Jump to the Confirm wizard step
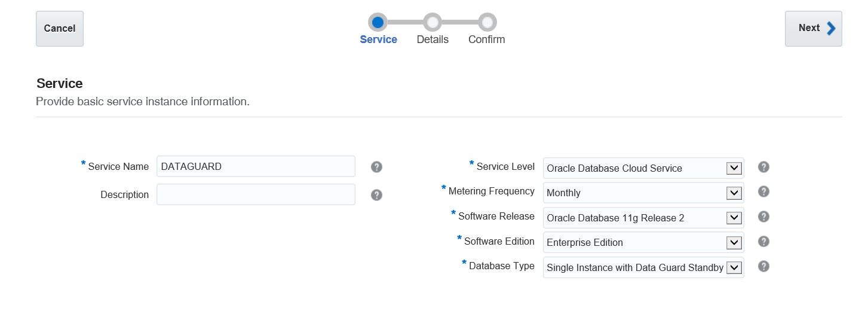The height and width of the screenshot is (335, 868). click(x=486, y=39)
